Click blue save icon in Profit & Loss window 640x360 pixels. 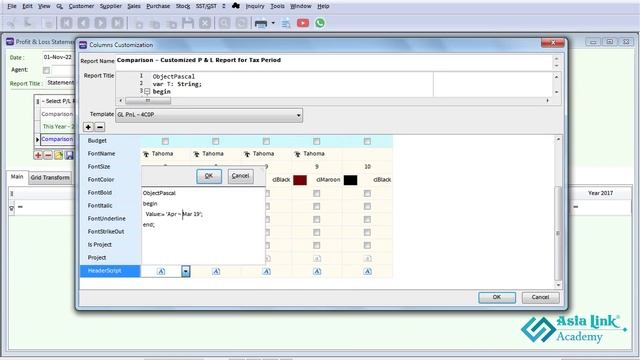[69, 155]
